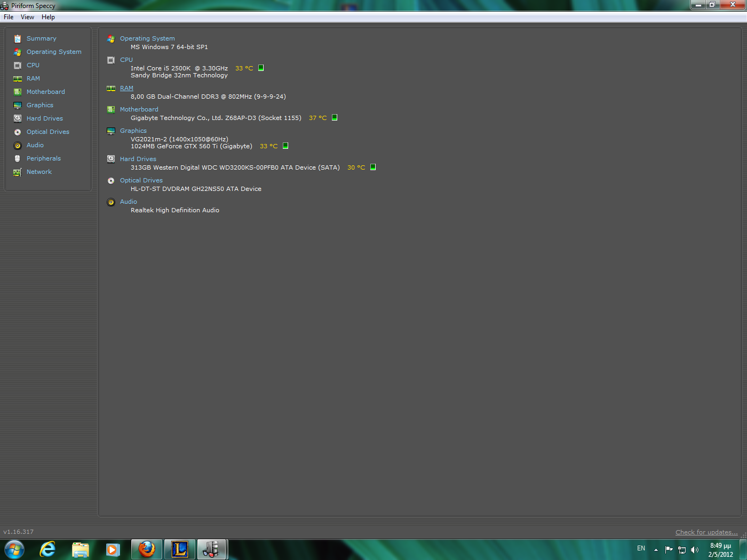Select Audio in the sidebar
Viewport: 747px width, 560px height.
click(35, 145)
